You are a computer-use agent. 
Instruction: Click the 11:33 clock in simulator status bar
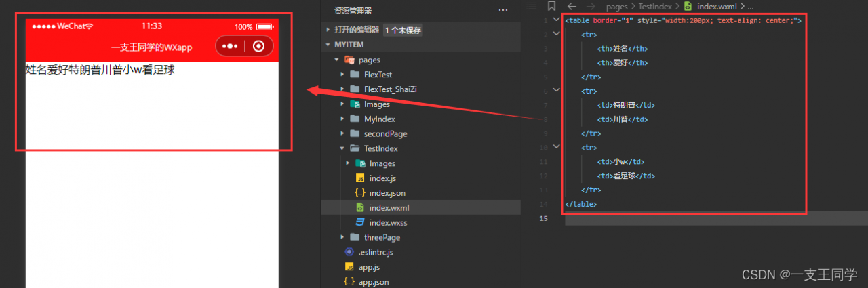click(x=152, y=26)
